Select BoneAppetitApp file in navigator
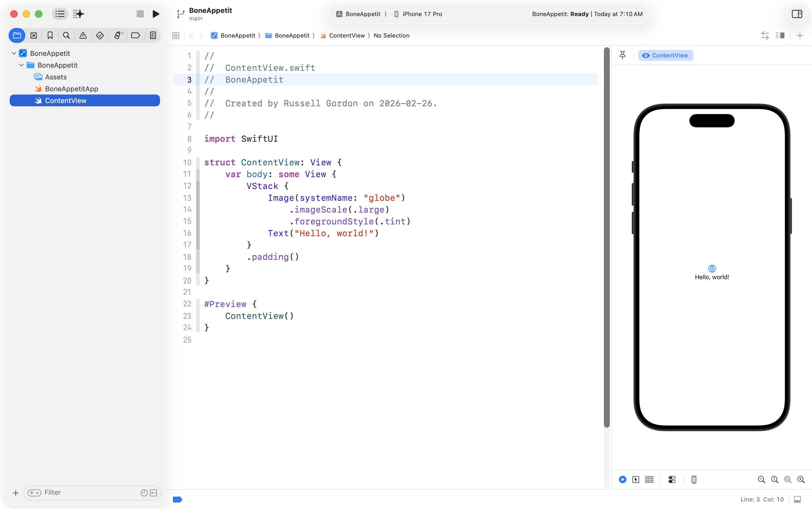Viewport: 812px width, 509px height. click(71, 89)
